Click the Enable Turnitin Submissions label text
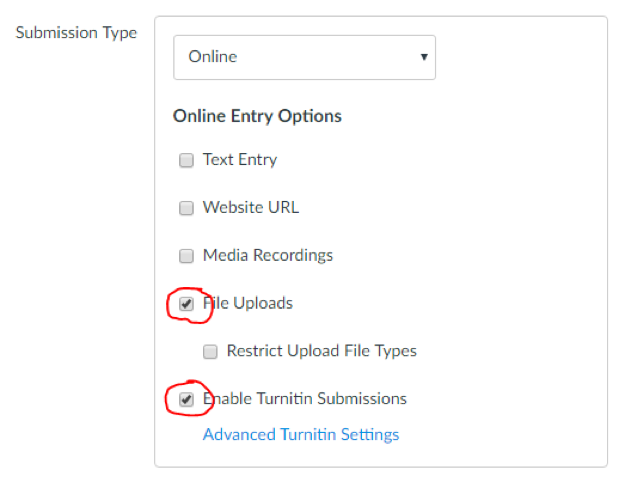 [x=305, y=399]
